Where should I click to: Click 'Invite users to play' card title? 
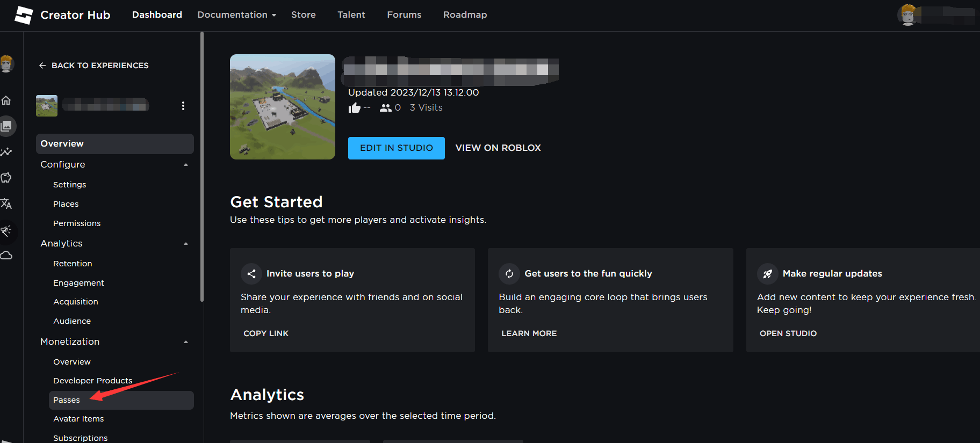click(x=310, y=274)
